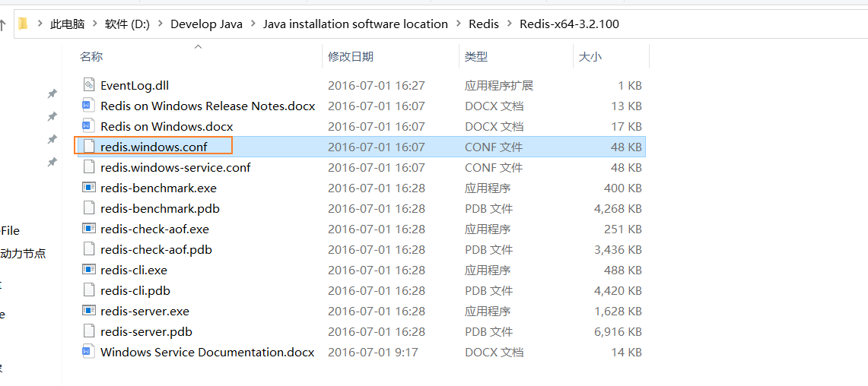The height and width of the screenshot is (386, 868).
Task: Select redis-server.exe file name
Action: point(145,312)
